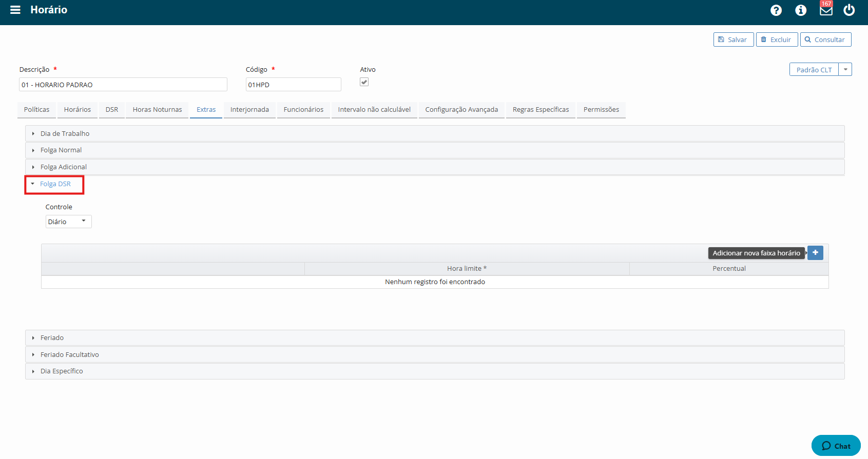This screenshot has height=459, width=868.
Task: Switch to the Horas Noturnas tab
Action: [158, 110]
